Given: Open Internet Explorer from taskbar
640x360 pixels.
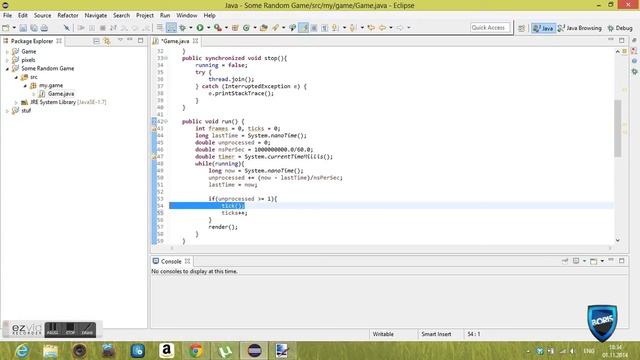Looking at the screenshot, I should (x=22, y=351).
